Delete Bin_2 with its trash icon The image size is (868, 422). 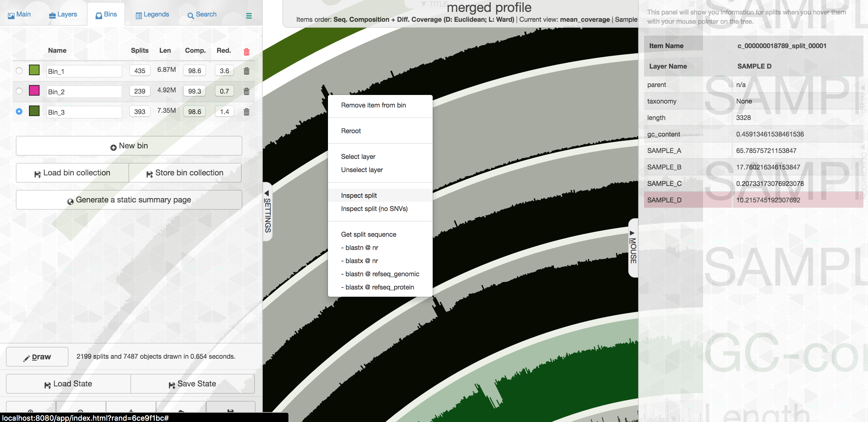click(246, 91)
